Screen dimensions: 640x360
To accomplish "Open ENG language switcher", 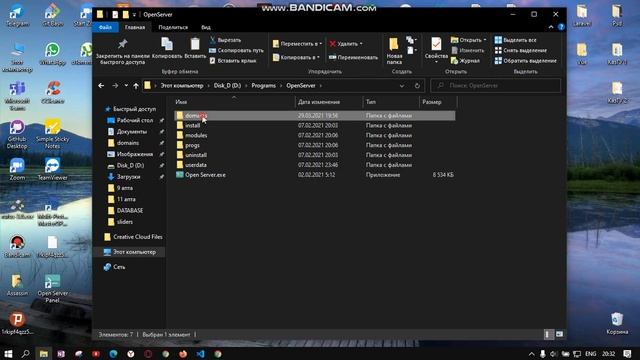I will [591, 354].
